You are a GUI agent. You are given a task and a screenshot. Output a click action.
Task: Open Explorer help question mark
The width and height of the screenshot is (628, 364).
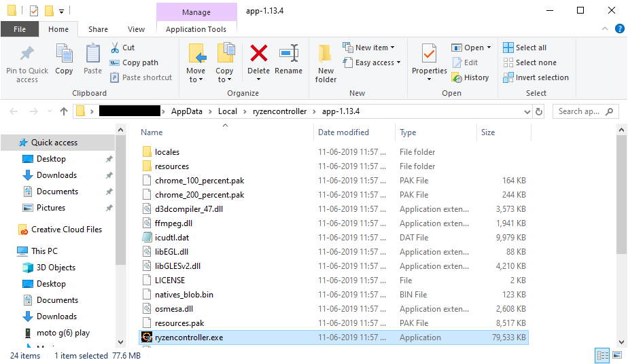click(x=620, y=29)
